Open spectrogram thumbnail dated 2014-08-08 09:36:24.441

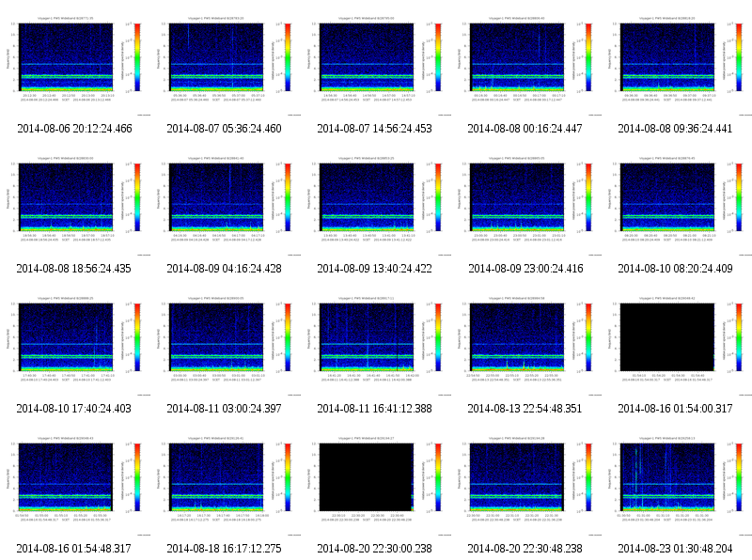[677, 60]
